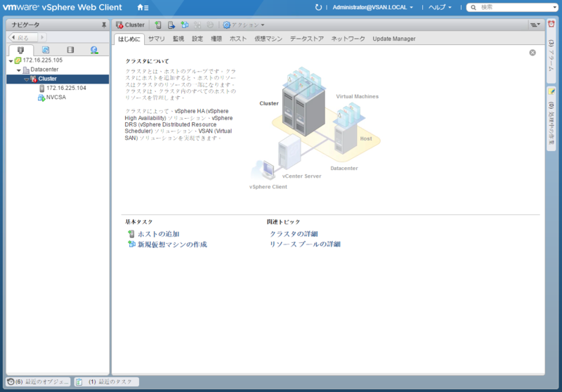562x392 pixels.
Task: Refresh the vSphere Web Client view
Action: 318,7
